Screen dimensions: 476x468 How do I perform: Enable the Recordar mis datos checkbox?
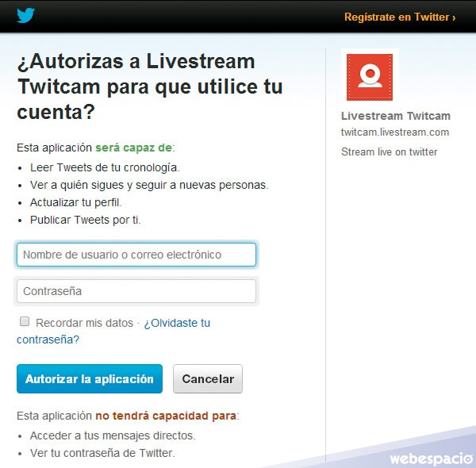point(25,321)
